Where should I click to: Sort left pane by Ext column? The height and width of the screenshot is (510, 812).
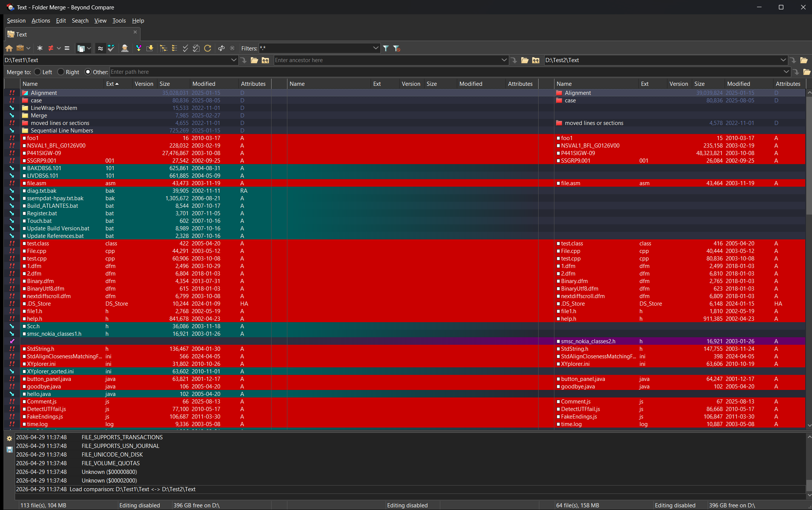click(118, 84)
